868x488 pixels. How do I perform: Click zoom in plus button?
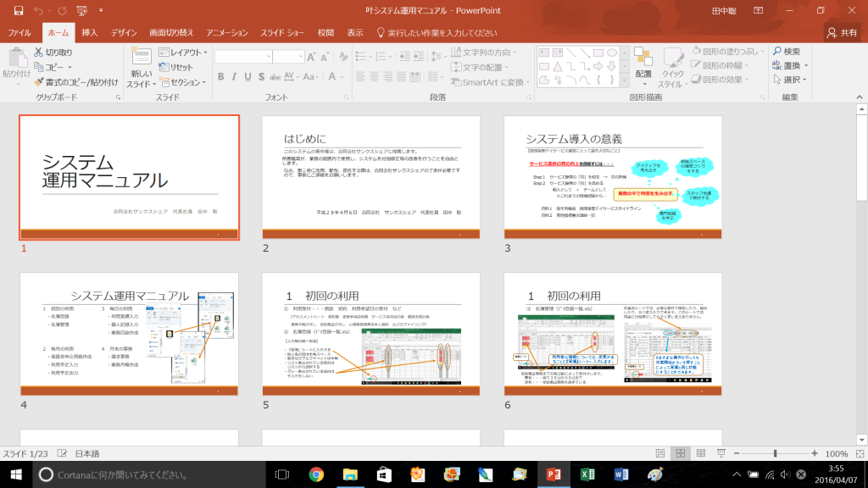(x=815, y=453)
